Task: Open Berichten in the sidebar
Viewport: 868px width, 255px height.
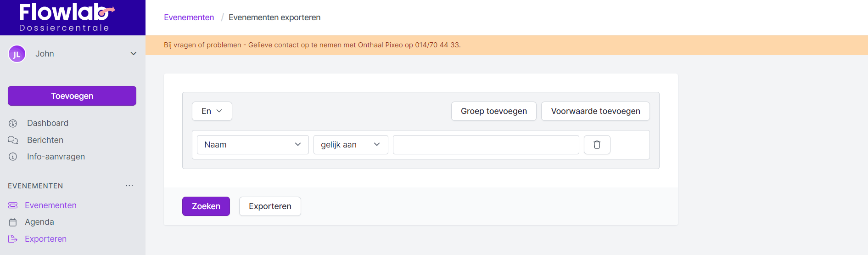Action: 45,140
